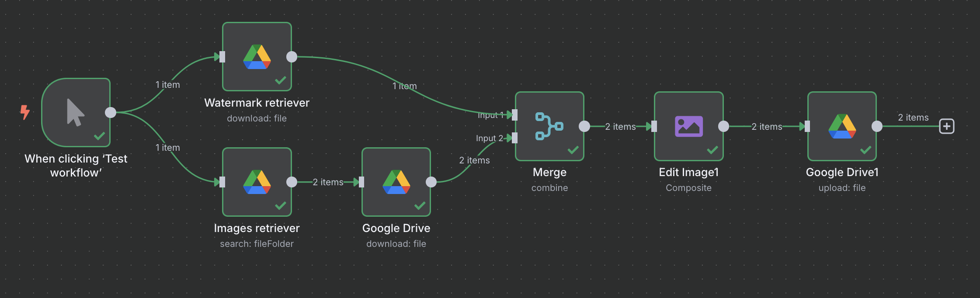
Task: Click the 'Images retriever' node label
Action: [x=257, y=228]
